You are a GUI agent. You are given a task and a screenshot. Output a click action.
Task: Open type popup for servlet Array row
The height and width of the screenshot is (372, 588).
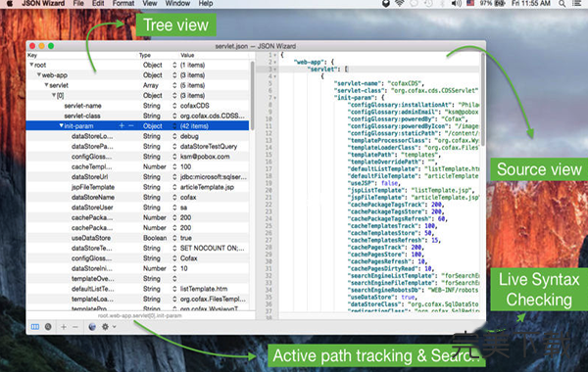click(x=174, y=85)
